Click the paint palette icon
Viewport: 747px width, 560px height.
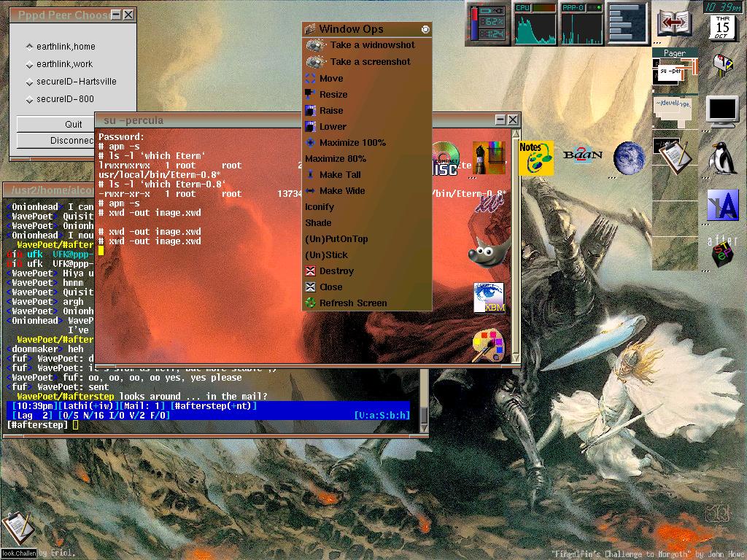tap(488, 345)
